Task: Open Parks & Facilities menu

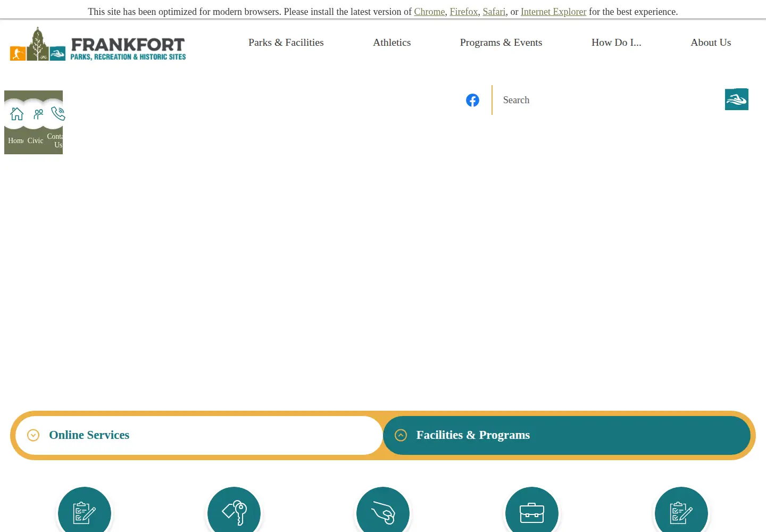Action: pos(286,43)
